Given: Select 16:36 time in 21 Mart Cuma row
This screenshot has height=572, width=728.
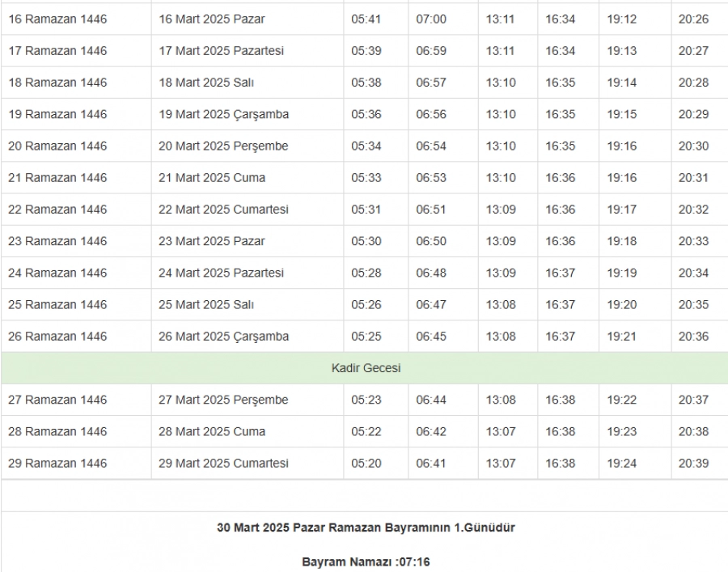Looking at the screenshot, I should point(560,178).
